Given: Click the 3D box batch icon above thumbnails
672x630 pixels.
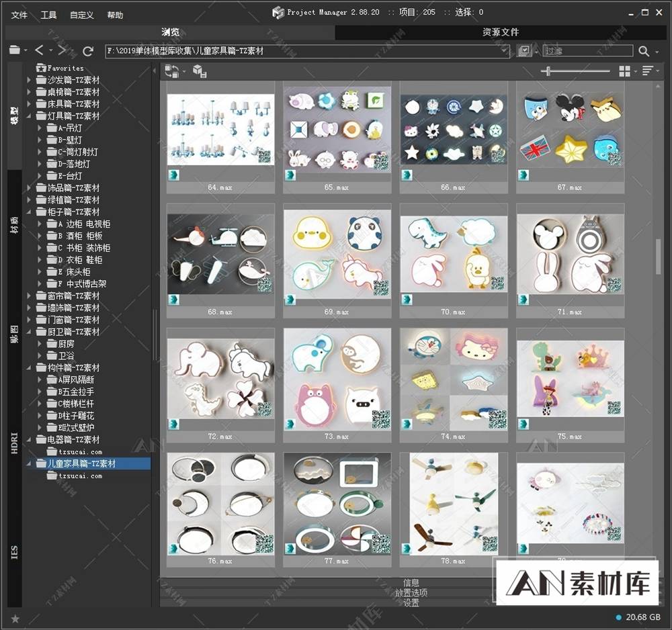Looking at the screenshot, I should click(x=200, y=71).
